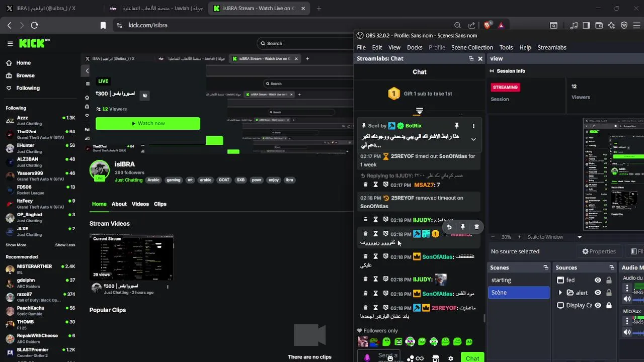Open Kick sidebar hamburger menu
The image size is (644, 362).
(x=10, y=43)
